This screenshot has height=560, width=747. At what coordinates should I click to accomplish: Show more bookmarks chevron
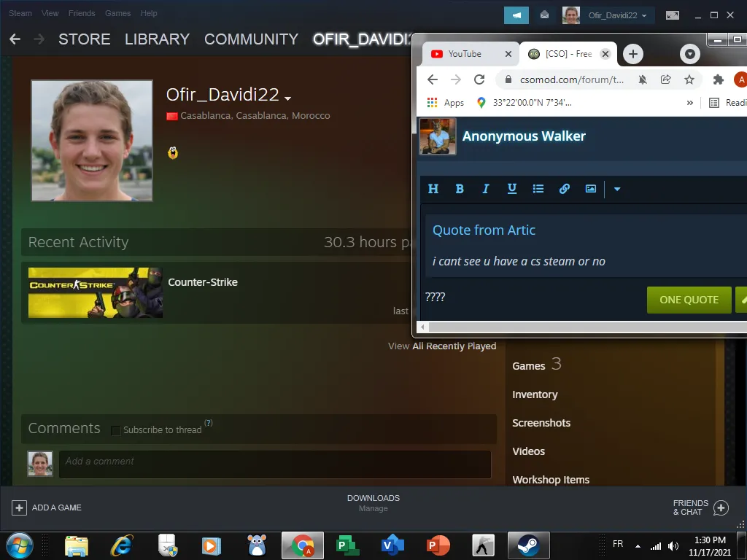click(689, 103)
